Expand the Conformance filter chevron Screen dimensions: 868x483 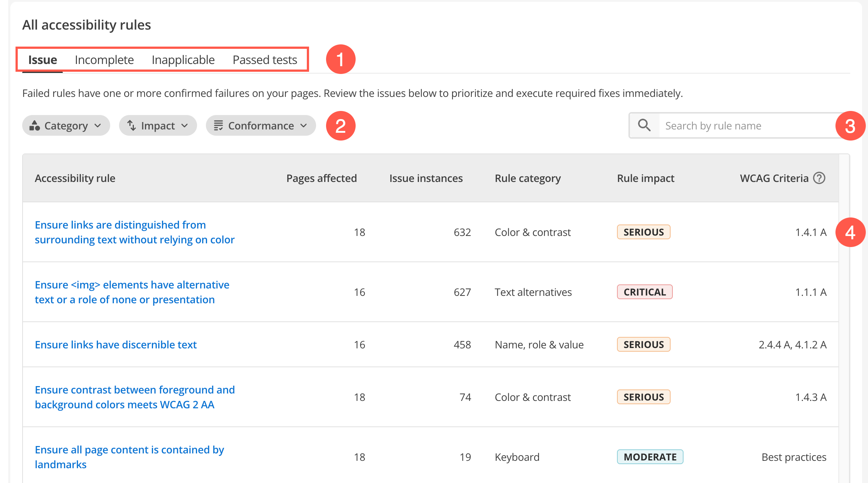304,126
